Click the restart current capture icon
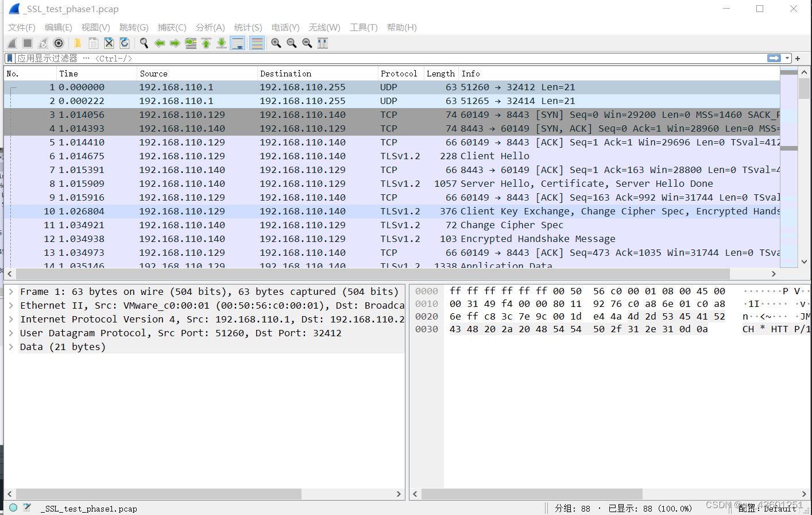 (43, 43)
